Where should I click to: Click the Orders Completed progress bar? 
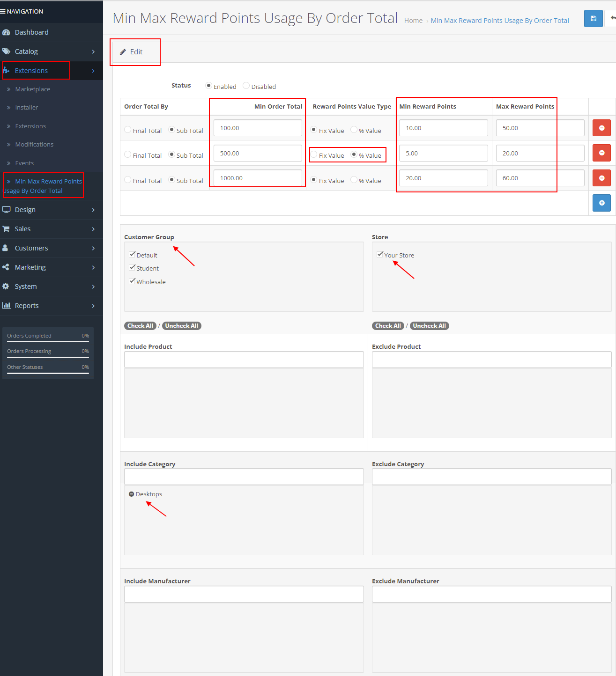point(48,341)
